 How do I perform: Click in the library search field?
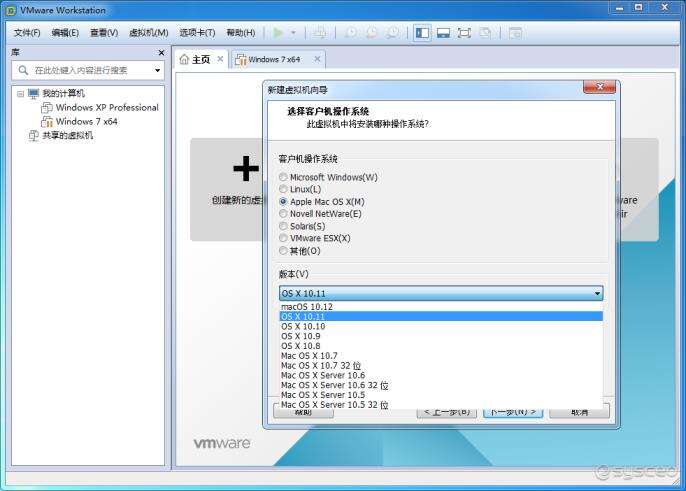(x=89, y=70)
